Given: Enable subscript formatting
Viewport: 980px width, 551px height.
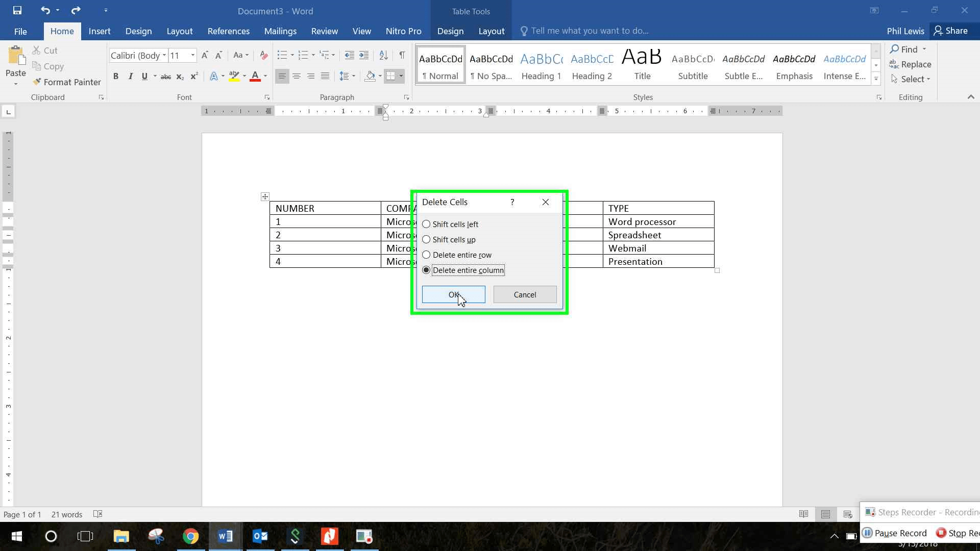Looking at the screenshot, I should tap(180, 76).
